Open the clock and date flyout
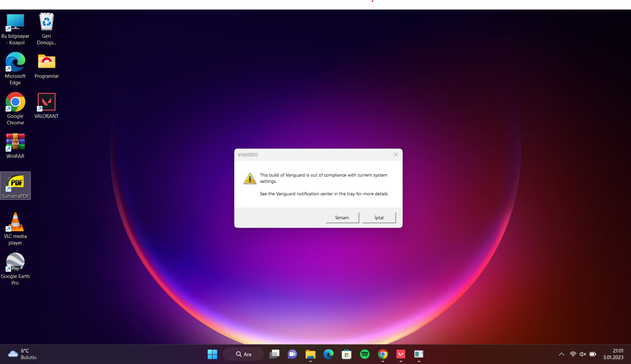This screenshot has height=364, width=631. (613, 354)
